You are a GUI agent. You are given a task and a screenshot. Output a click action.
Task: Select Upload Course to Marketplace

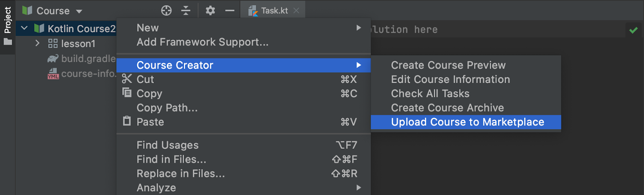coord(467,122)
